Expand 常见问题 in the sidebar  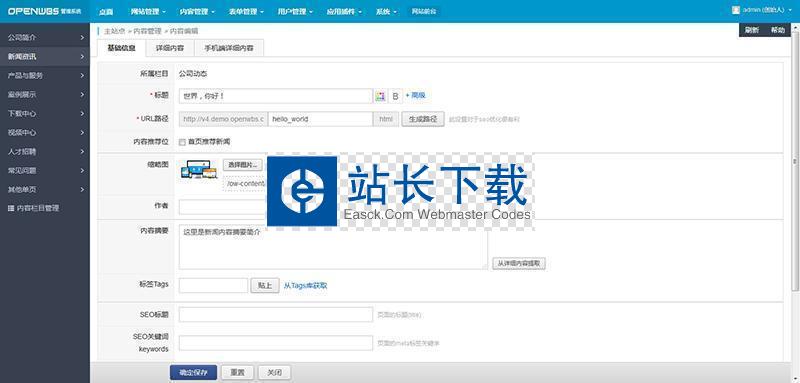pos(45,170)
